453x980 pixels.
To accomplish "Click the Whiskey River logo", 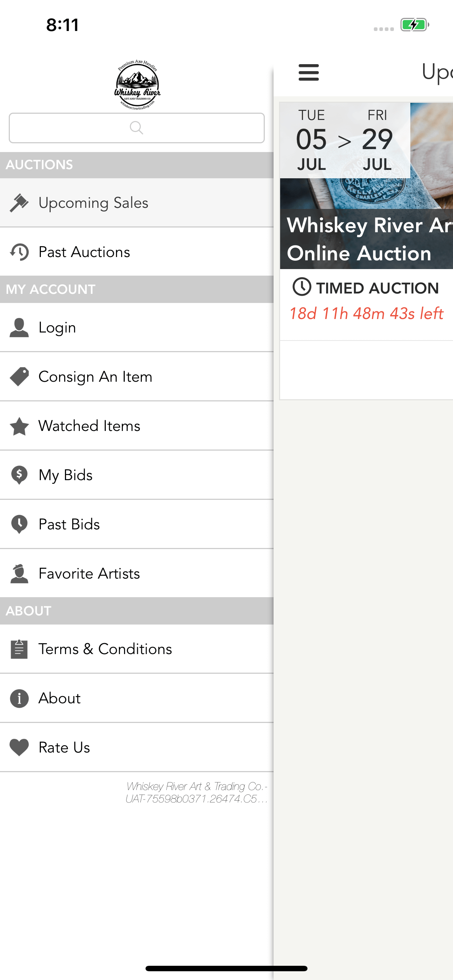I will [137, 85].
